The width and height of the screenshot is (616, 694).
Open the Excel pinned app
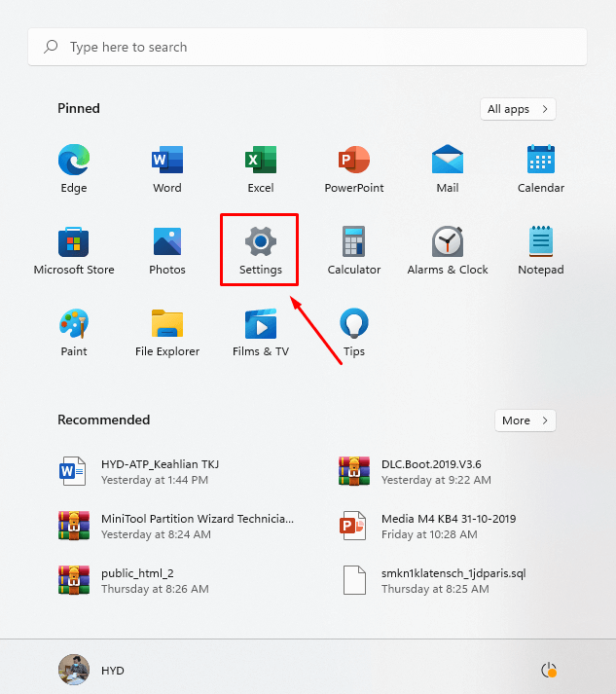click(261, 161)
